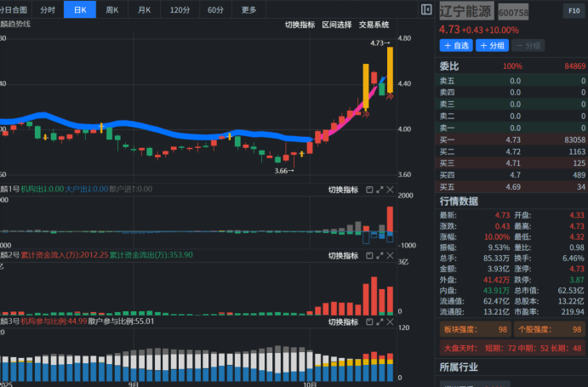Restore window icon on 累计资金流入 panel
Viewport: 588px width, 387px height.
click(x=369, y=254)
